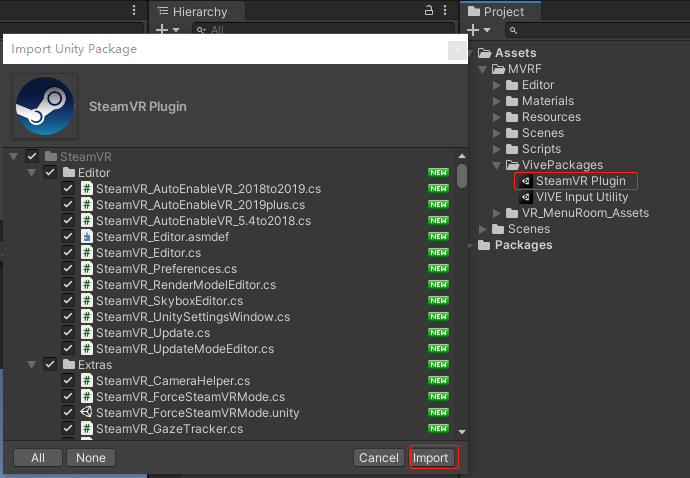Viewport: 690px width, 478px height.
Task: Click the VIVE Input Utility package icon
Action: [x=525, y=197]
